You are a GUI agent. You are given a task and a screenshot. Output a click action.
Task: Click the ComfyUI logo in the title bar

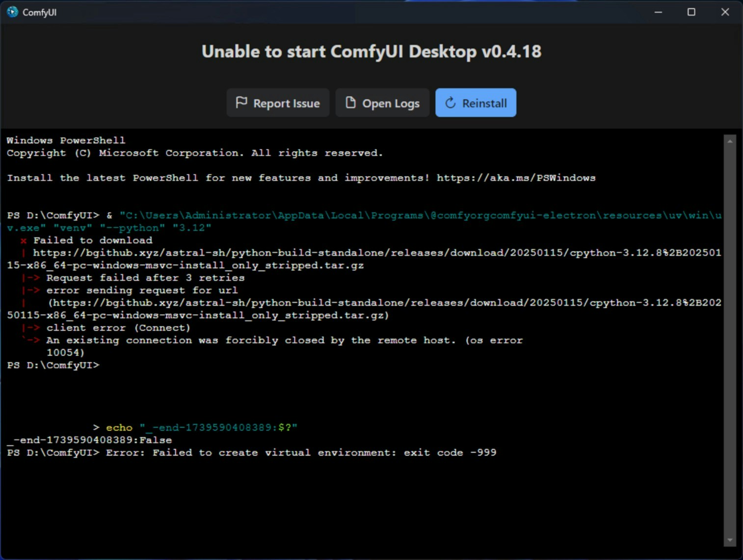11,12
